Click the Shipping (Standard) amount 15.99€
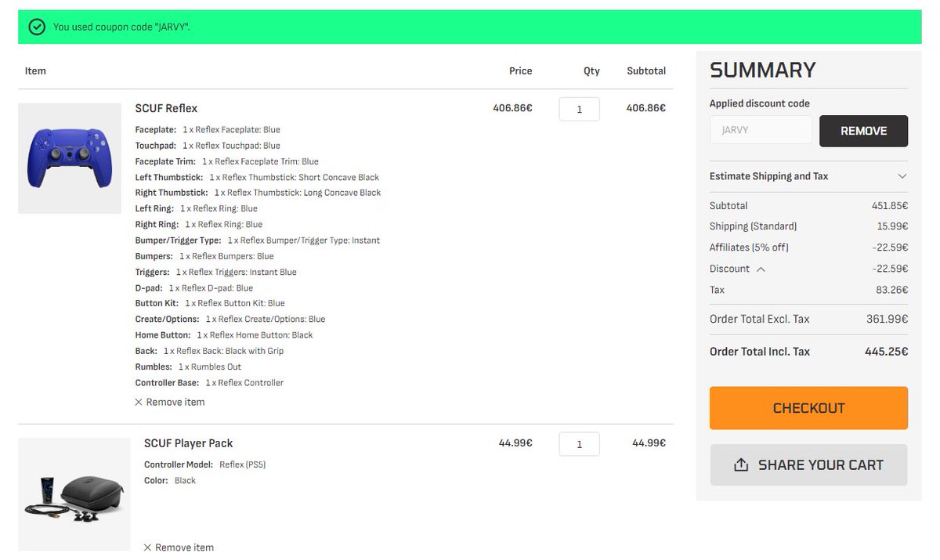The width and height of the screenshot is (940, 560). 892,226
